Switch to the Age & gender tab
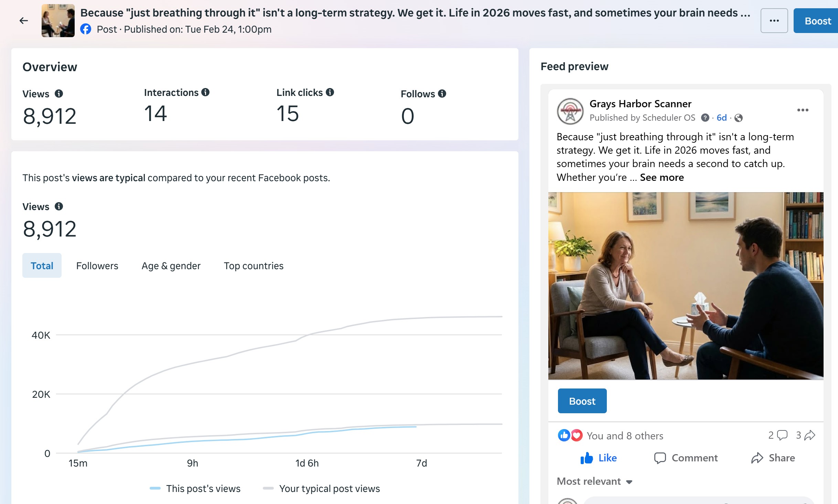Viewport: 838px width, 504px height. 171,266
